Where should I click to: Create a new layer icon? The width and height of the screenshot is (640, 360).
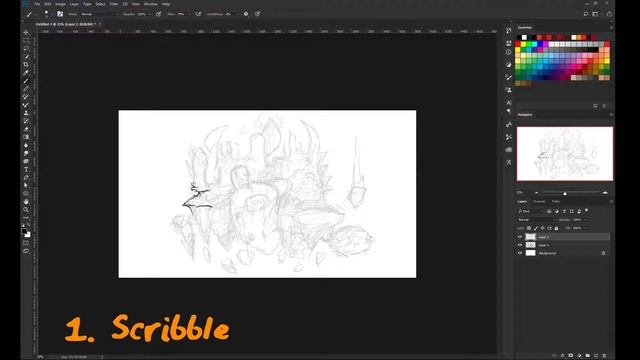[596, 356]
